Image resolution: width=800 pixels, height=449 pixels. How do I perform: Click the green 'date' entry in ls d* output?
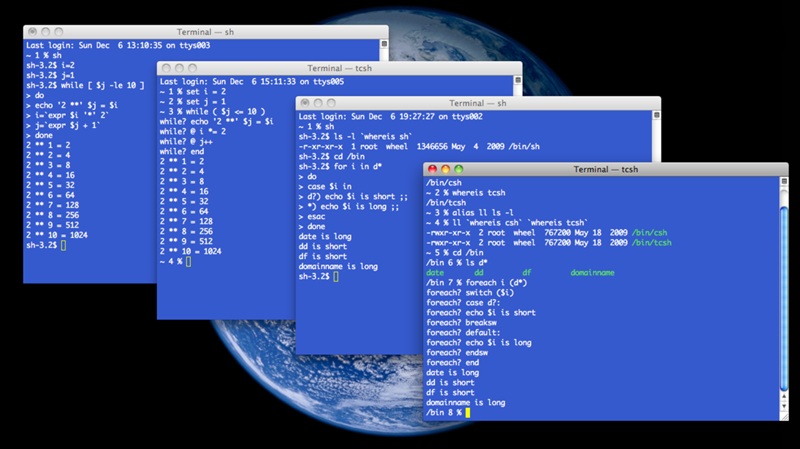point(435,272)
